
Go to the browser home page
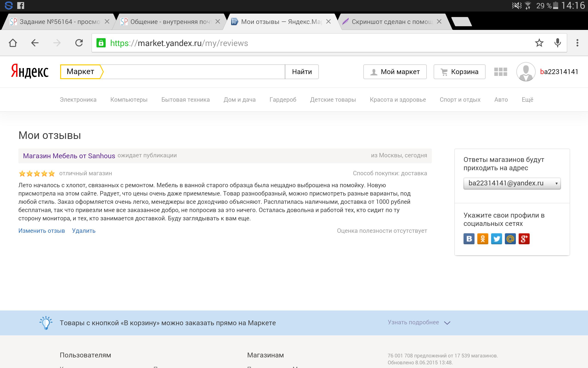click(13, 43)
